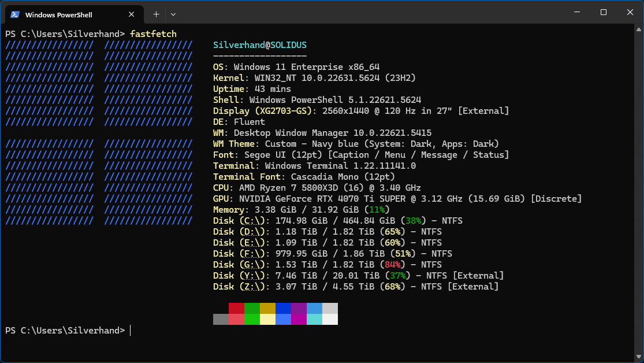This screenshot has width=644, height=363.
Task: Click the Terminal Font: Cascadia Mono line
Action: tap(304, 177)
